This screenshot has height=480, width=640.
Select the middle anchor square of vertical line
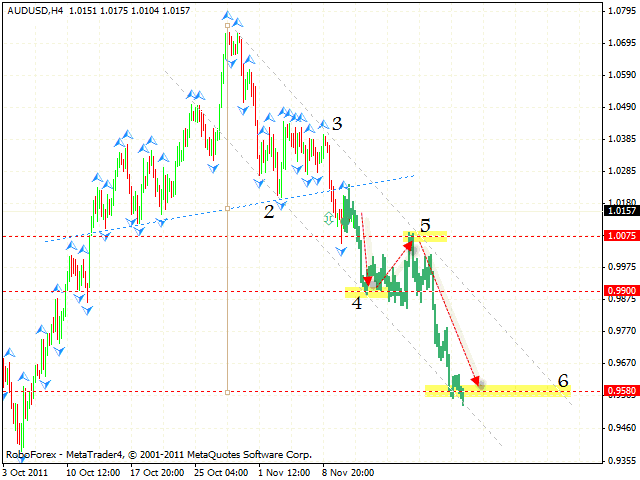coord(227,209)
